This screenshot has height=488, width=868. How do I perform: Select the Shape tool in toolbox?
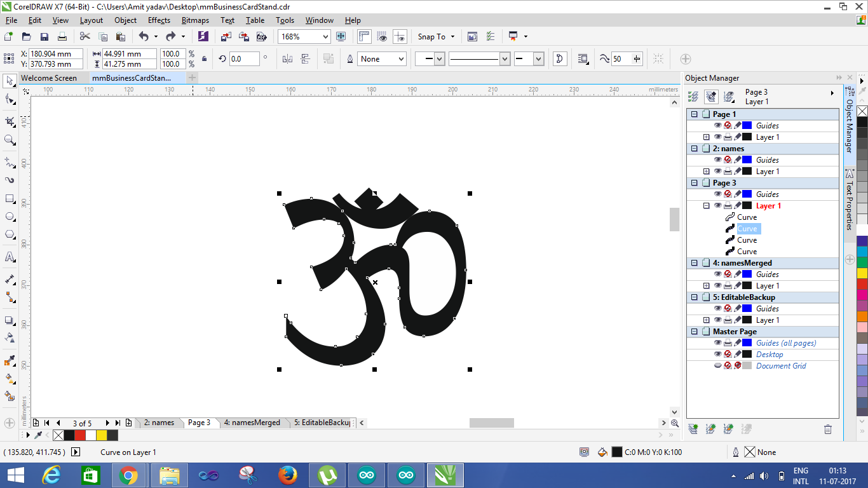click(10, 99)
